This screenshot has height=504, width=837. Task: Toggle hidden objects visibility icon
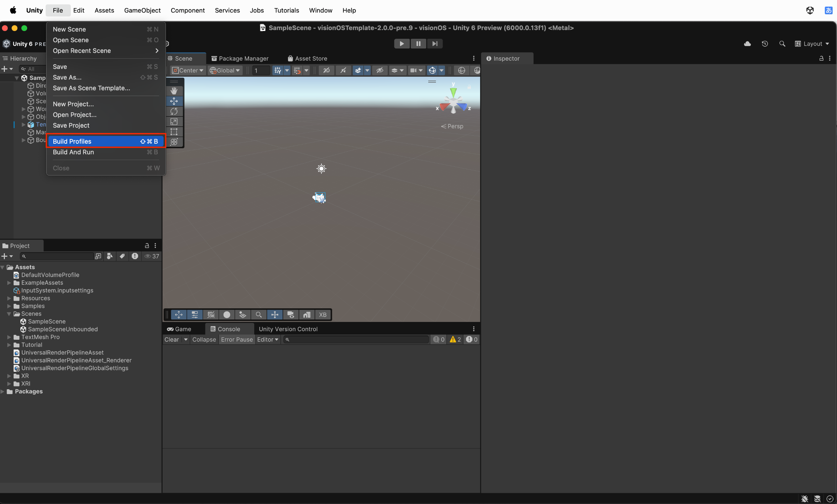tap(380, 70)
